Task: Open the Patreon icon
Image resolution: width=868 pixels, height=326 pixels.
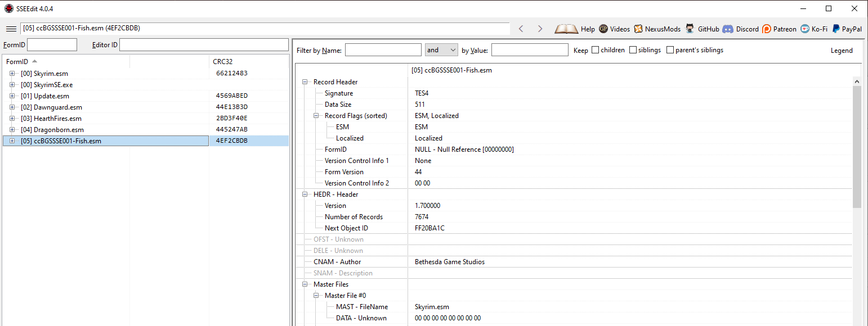Action: [x=767, y=29]
